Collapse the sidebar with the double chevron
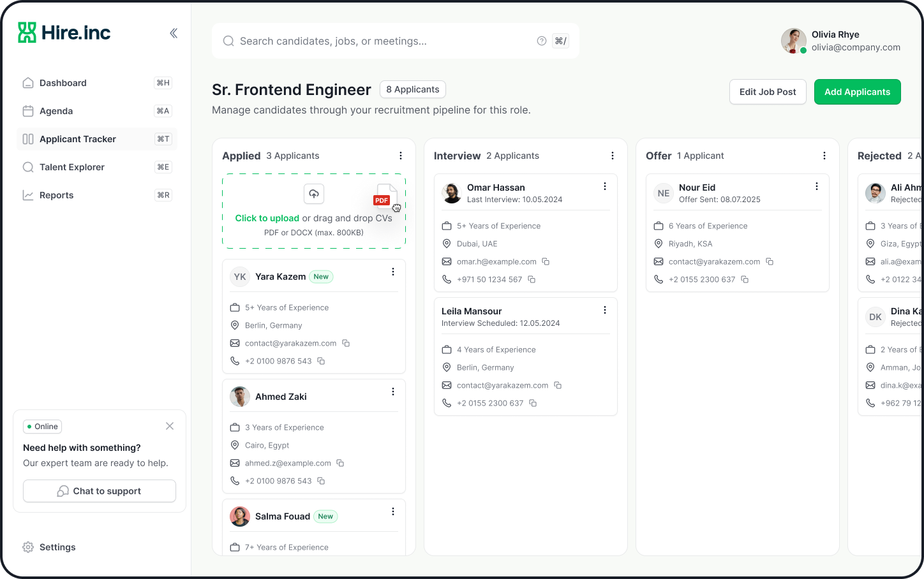 tap(173, 33)
